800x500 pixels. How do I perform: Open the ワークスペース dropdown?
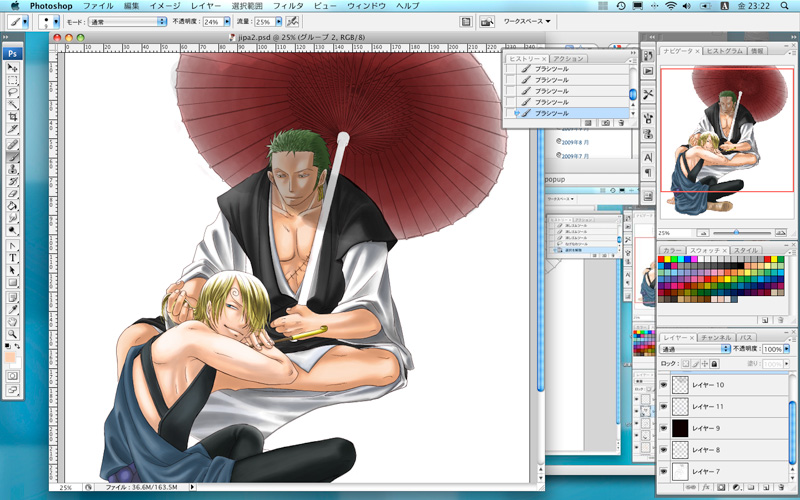click(x=527, y=21)
